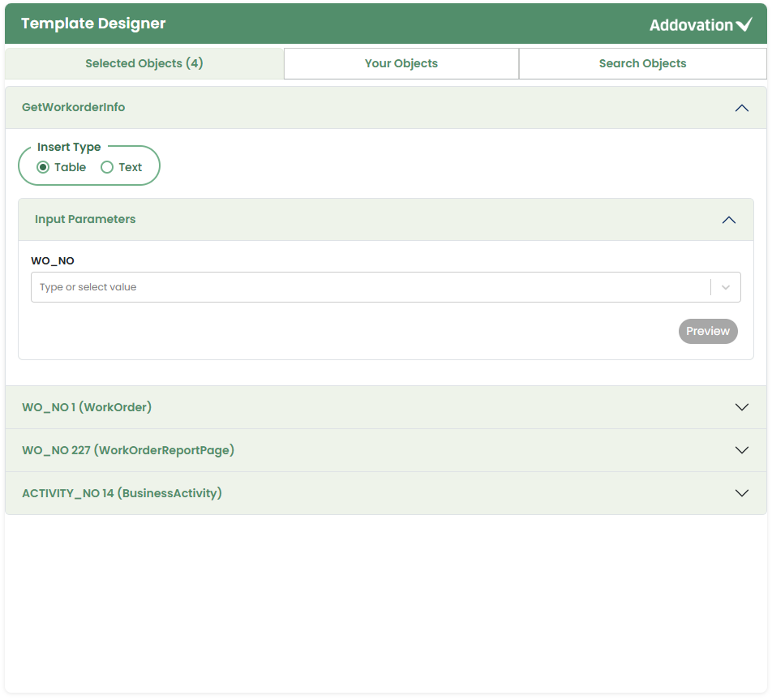The height and width of the screenshot is (700, 772).
Task: Click the chevron on WO_NO 1 (WorkOrder) row
Action: [x=741, y=407]
